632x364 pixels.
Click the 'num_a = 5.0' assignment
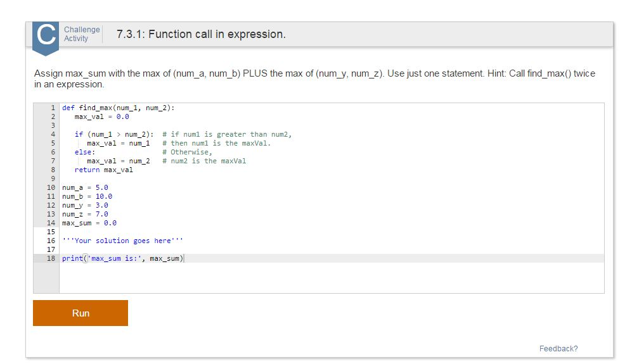pyautogui.click(x=85, y=187)
